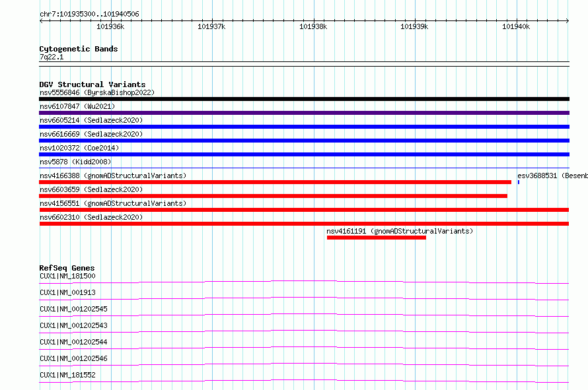Click the 101936k ruler tick label
Screen dimensions: 588x390
(x=110, y=26)
